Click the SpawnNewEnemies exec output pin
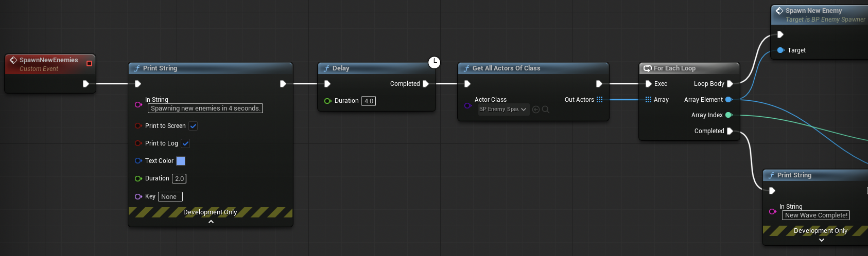 point(86,84)
